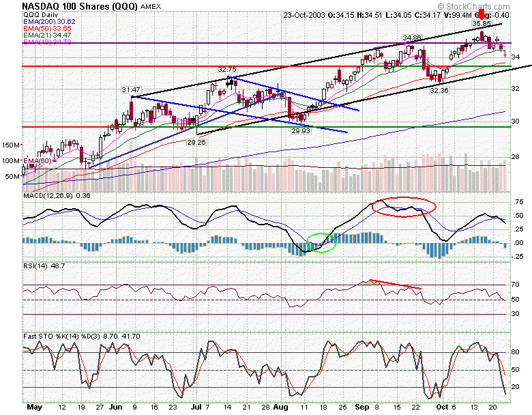Click the 32.36 price label
This screenshot has width=532, height=415.
point(439,91)
